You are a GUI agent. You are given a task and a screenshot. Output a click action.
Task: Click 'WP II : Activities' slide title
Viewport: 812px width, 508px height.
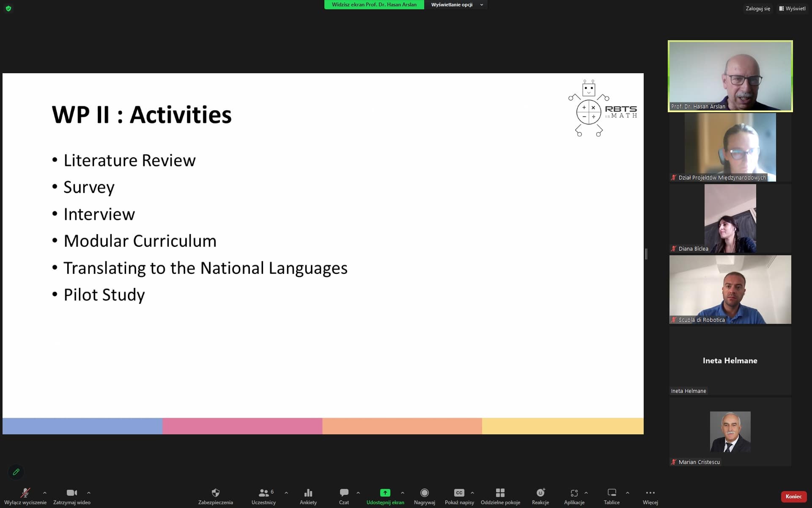click(142, 115)
